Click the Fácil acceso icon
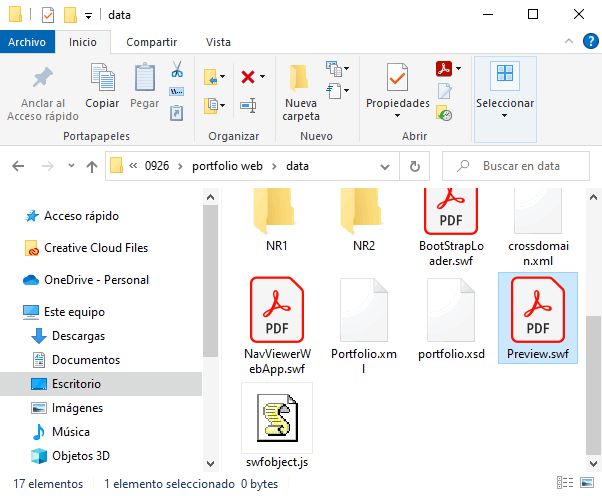The width and height of the screenshot is (602, 496). [x=333, y=91]
